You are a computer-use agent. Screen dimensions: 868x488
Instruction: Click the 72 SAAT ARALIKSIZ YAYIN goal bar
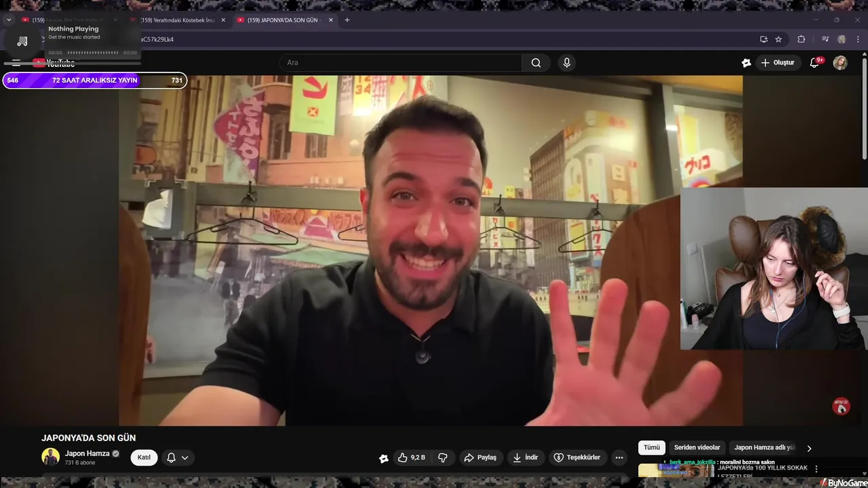click(x=94, y=80)
